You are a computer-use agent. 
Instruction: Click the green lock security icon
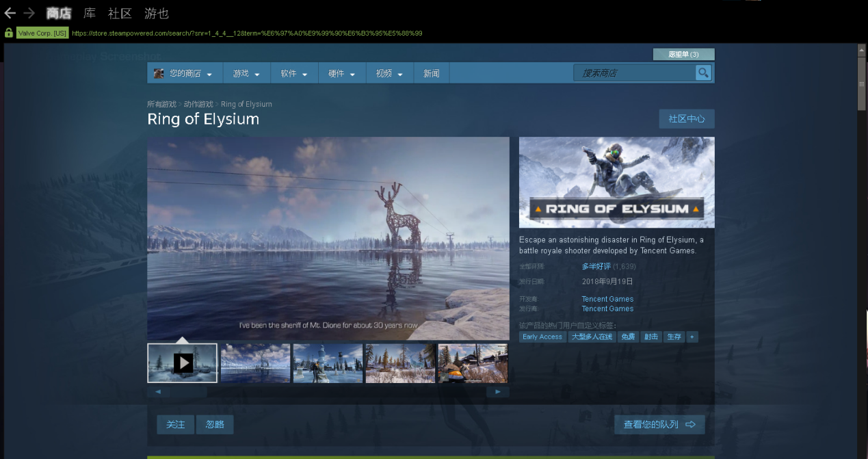tap(8, 33)
